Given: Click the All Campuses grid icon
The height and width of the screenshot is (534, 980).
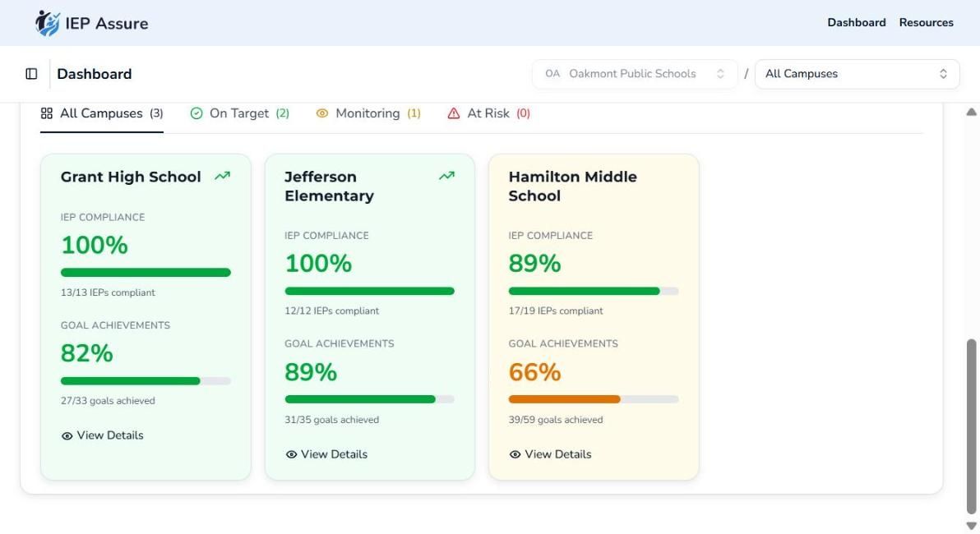Looking at the screenshot, I should click(46, 113).
